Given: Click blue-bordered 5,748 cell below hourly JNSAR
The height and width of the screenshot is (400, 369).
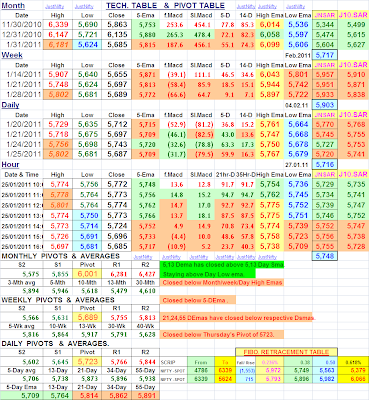Looking at the screenshot, I should click(325, 256).
